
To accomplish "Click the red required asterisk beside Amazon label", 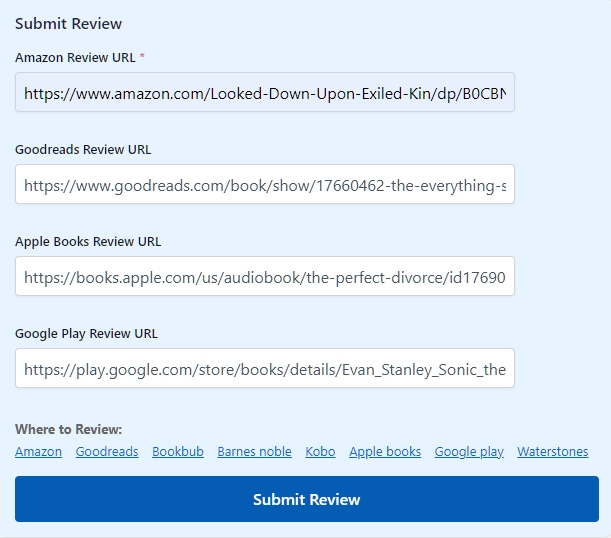I will pyautogui.click(x=142, y=58).
